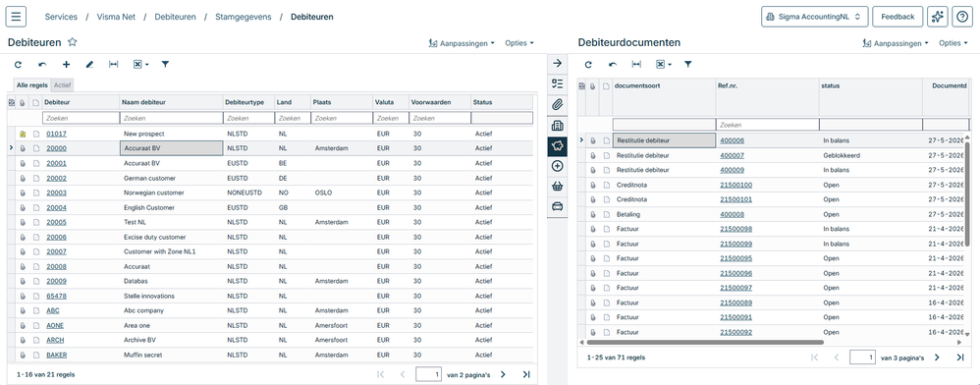Jump to last page of Debiteurdocumenten
The height and width of the screenshot is (385, 980).
(960, 357)
